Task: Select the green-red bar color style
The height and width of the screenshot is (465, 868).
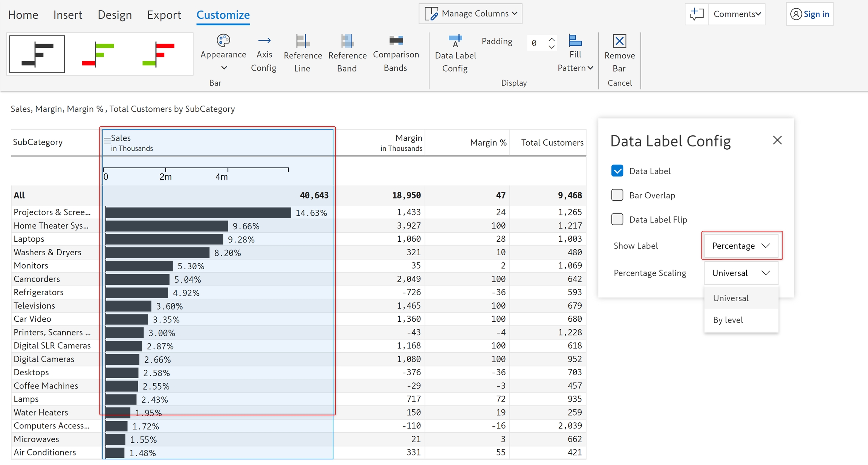Action: (x=98, y=54)
